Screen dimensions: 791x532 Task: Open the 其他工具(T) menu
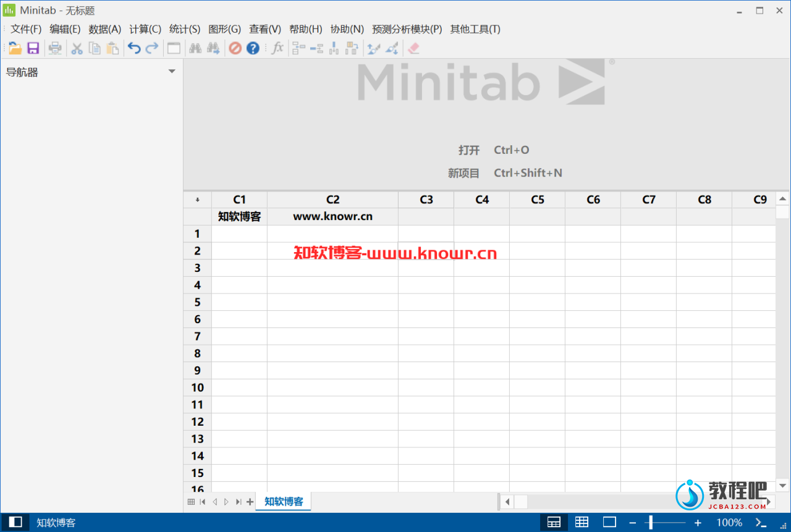pyautogui.click(x=475, y=29)
